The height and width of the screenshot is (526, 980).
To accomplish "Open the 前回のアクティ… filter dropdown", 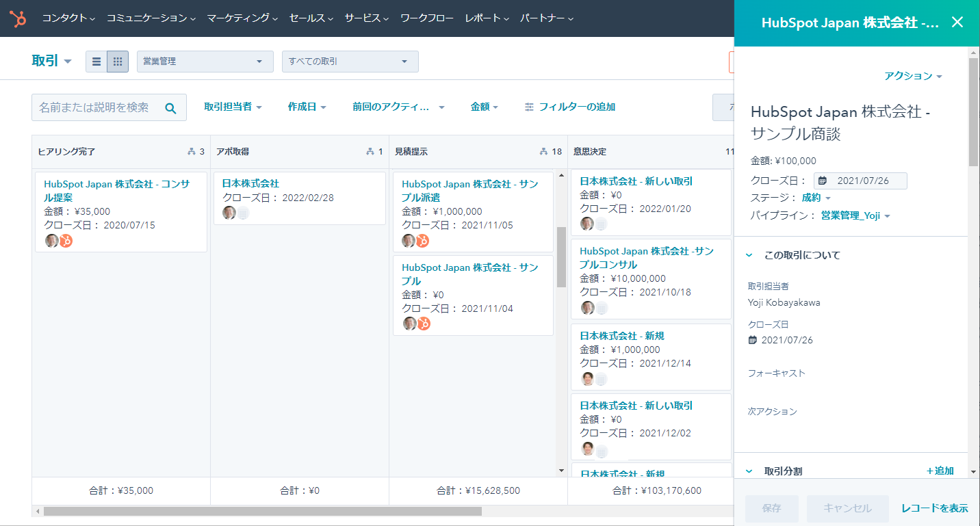I will tap(399, 107).
